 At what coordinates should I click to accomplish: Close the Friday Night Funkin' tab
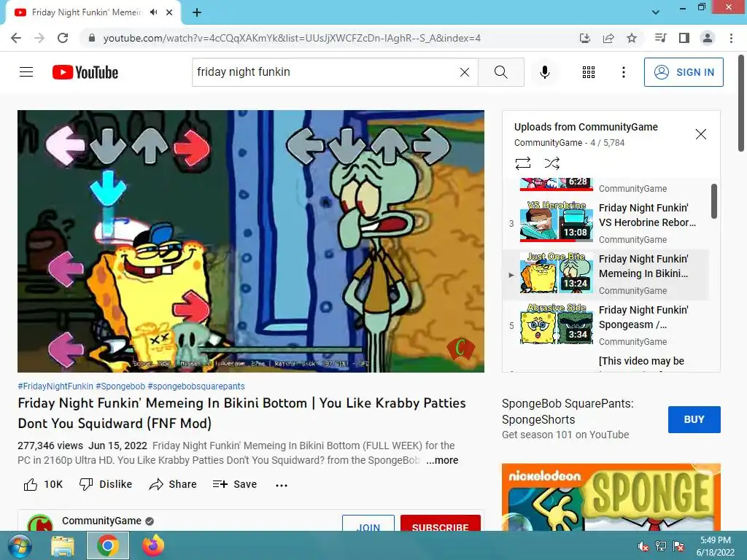click(169, 12)
